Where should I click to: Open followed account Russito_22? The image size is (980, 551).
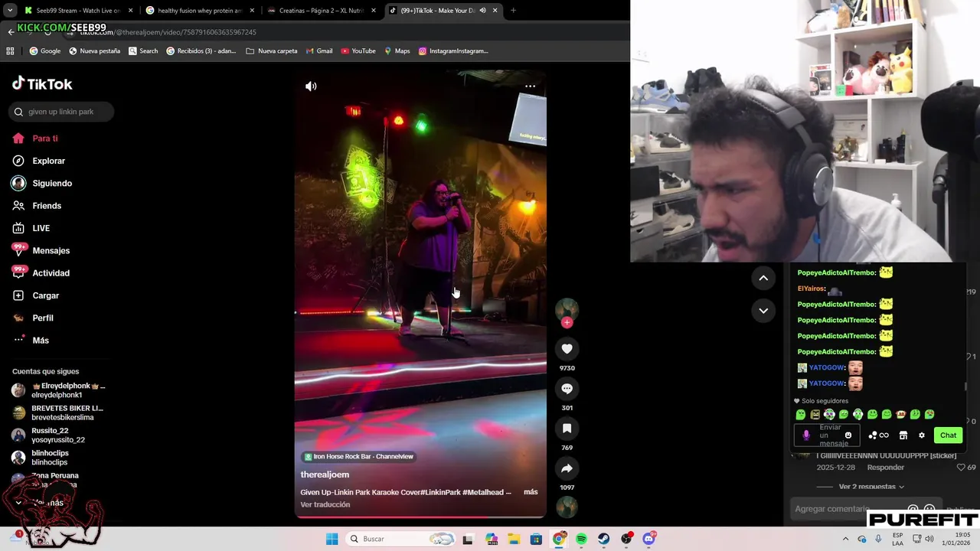(x=58, y=435)
